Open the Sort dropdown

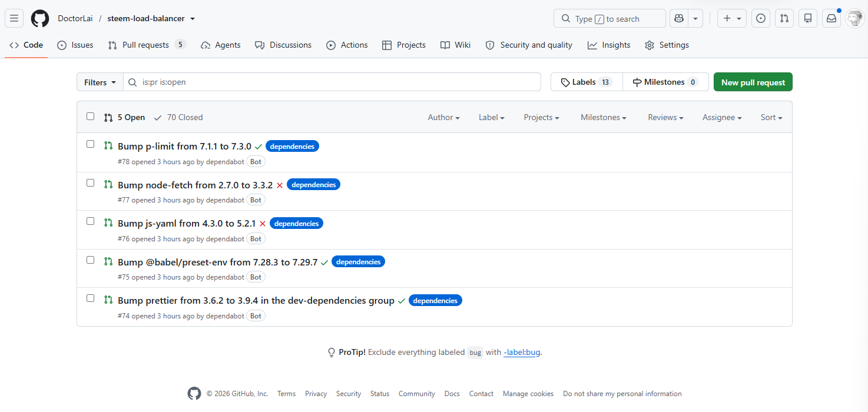[x=771, y=117]
